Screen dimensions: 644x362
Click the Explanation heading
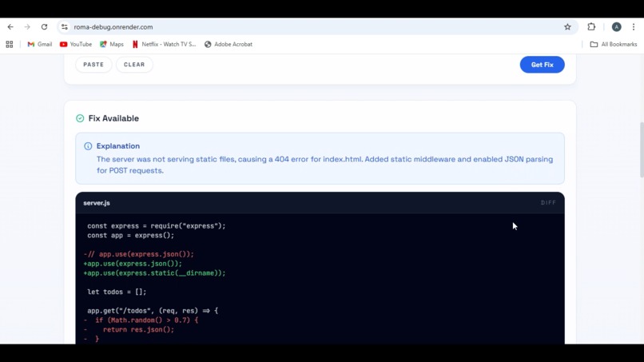118,146
